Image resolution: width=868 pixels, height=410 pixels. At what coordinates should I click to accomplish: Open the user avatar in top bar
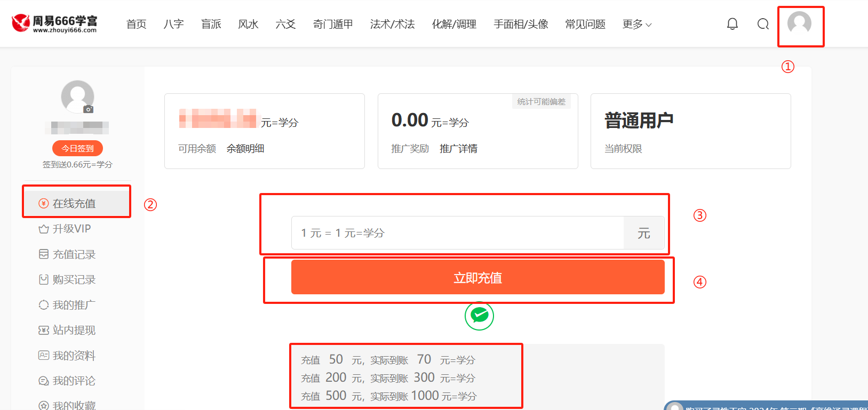tap(799, 23)
